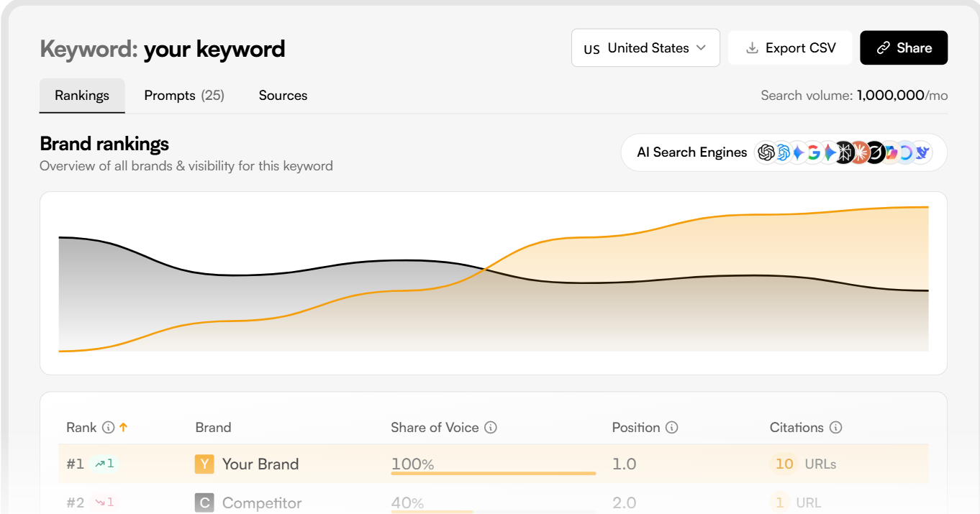Click the chain link icon on Share button
Image resolution: width=980 pixels, height=514 pixels.
[884, 47]
